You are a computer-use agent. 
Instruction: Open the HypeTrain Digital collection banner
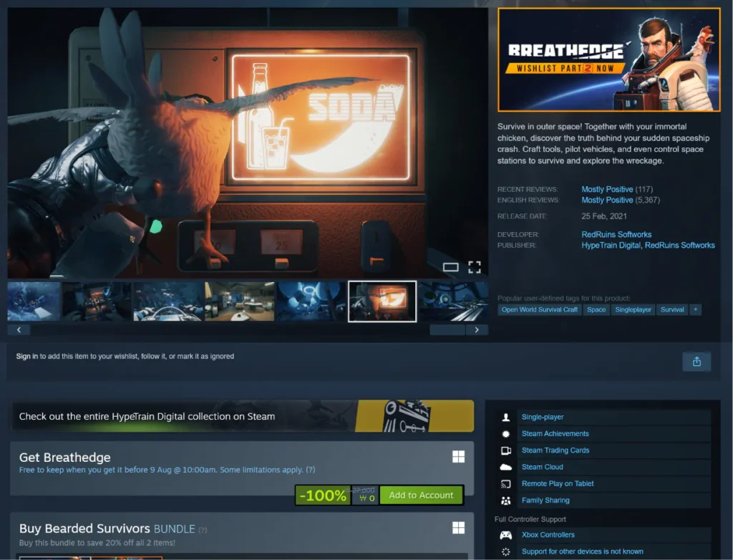[242, 416]
